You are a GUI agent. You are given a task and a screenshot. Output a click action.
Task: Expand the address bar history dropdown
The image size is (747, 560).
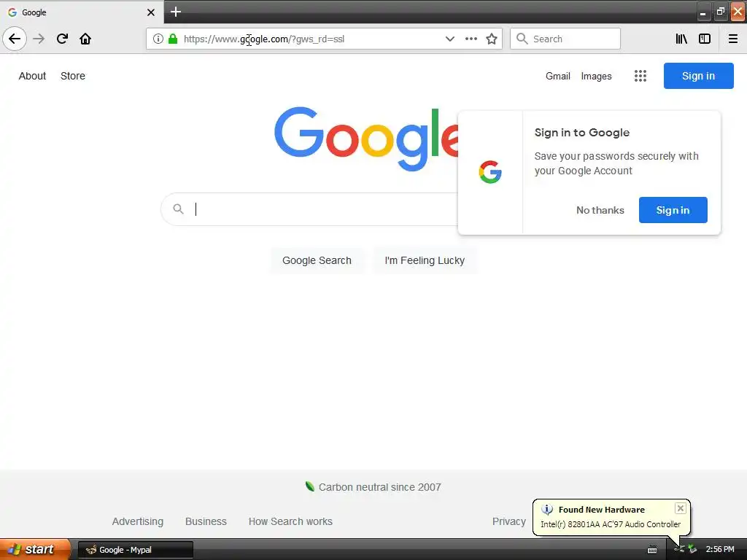coord(449,39)
